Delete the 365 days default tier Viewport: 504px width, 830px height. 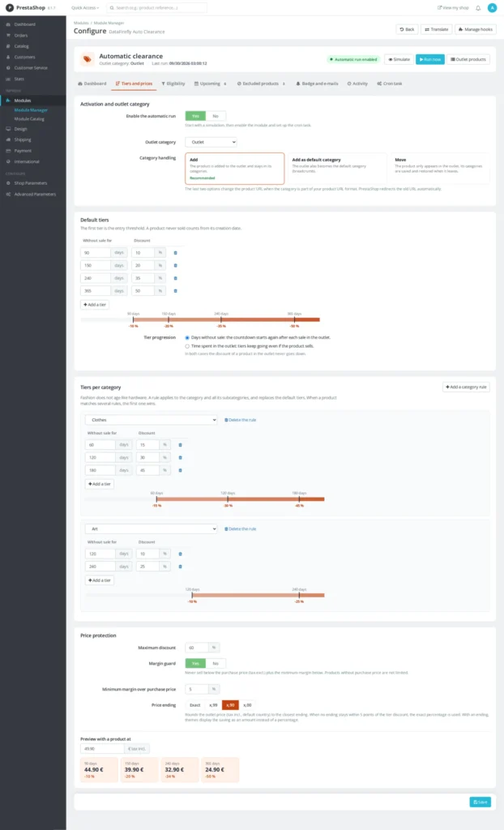[x=176, y=291]
